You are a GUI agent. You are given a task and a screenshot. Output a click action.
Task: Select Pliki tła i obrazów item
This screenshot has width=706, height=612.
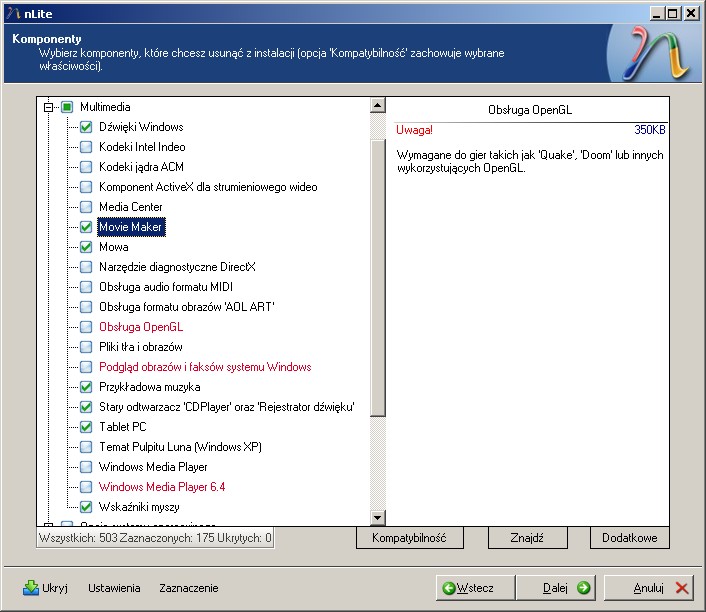(140, 347)
